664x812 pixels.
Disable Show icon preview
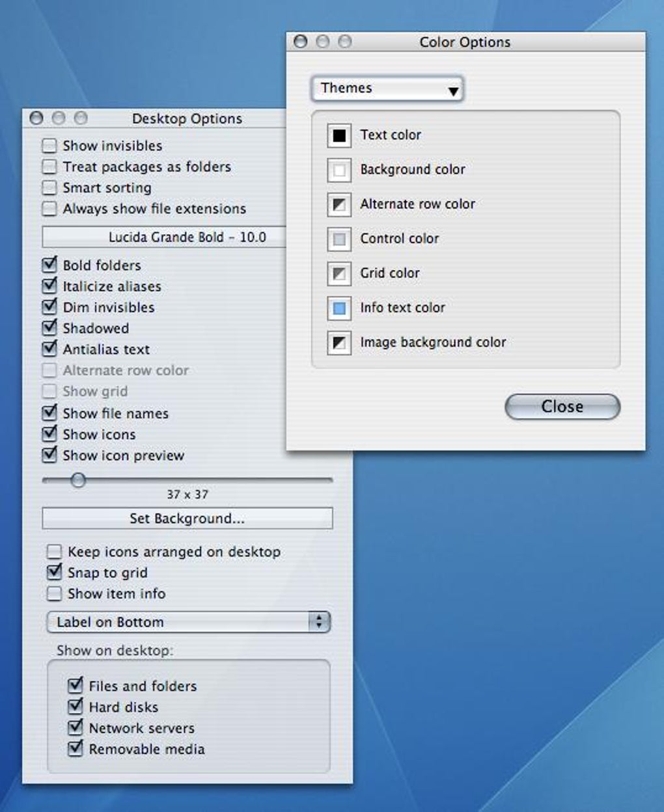pos(49,455)
